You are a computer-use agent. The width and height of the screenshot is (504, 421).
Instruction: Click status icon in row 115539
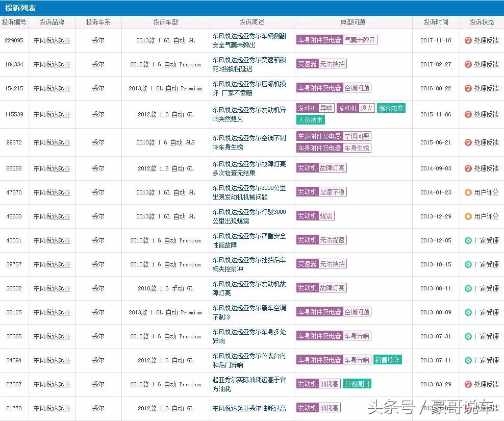coord(468,114)
